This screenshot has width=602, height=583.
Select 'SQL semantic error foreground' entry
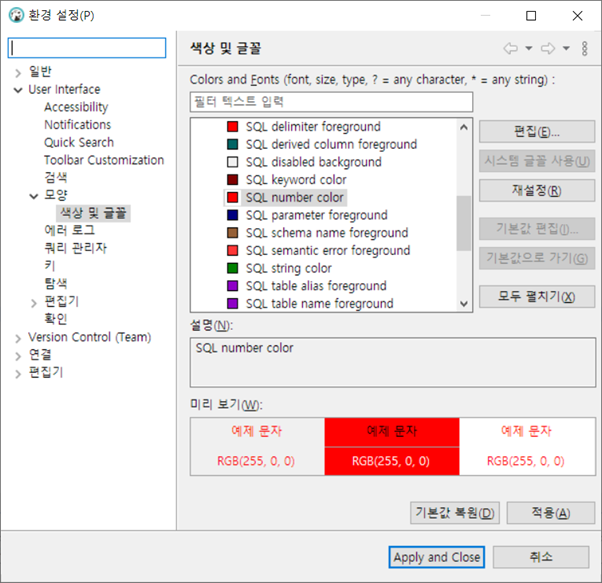click(x=328, y=250)
